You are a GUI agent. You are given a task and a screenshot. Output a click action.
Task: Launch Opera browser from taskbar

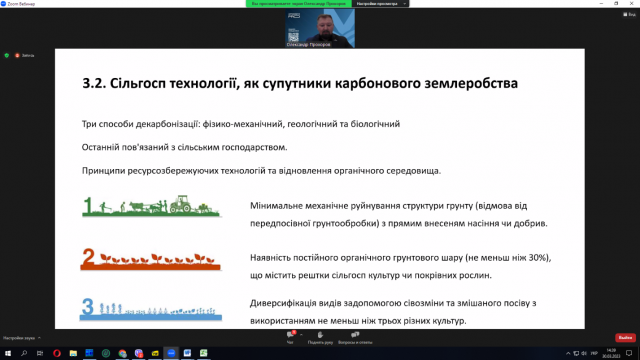57,353
